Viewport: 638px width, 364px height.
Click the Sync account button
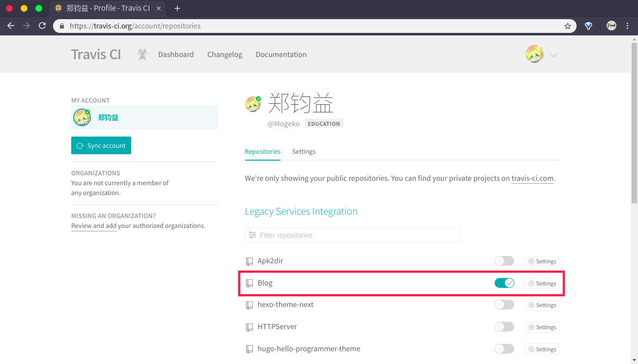(101, 145)
